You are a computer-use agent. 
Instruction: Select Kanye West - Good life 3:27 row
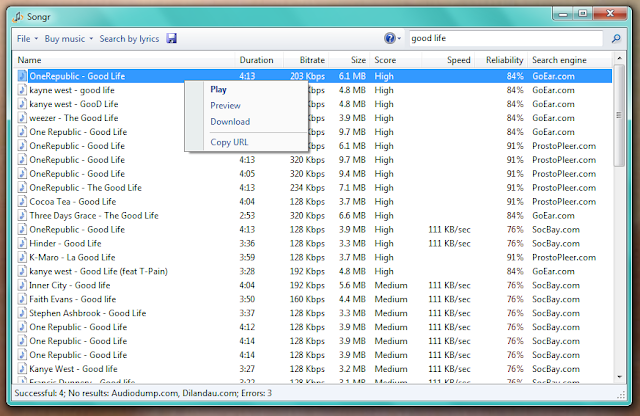[314, 369]
